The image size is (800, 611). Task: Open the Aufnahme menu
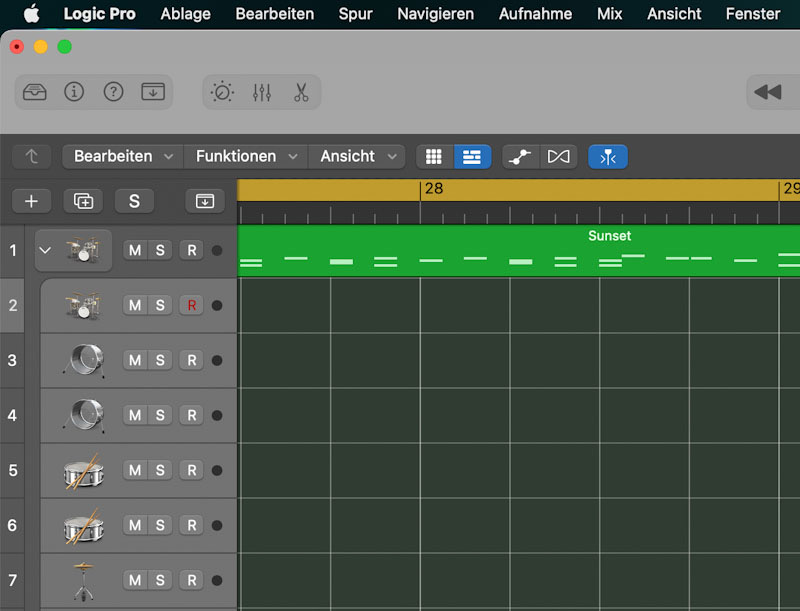[x=535, y=14]
